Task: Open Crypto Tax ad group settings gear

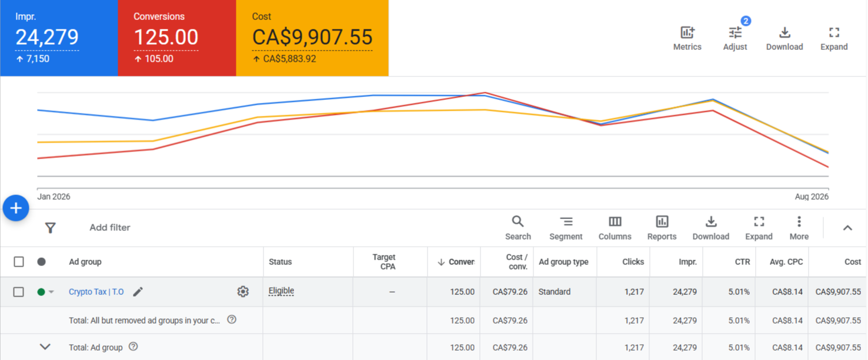Action: [243, 291]
